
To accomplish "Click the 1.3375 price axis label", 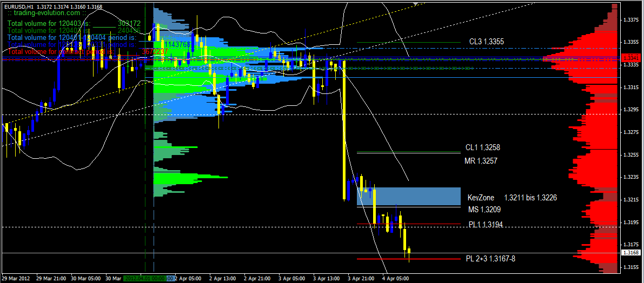I will click(x=630, y=19).
